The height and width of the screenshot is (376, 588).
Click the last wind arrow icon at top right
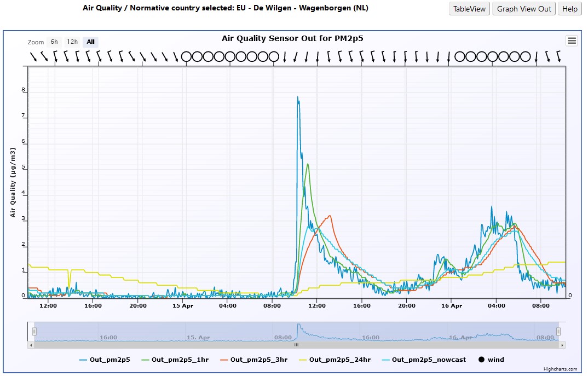point(558,56)
